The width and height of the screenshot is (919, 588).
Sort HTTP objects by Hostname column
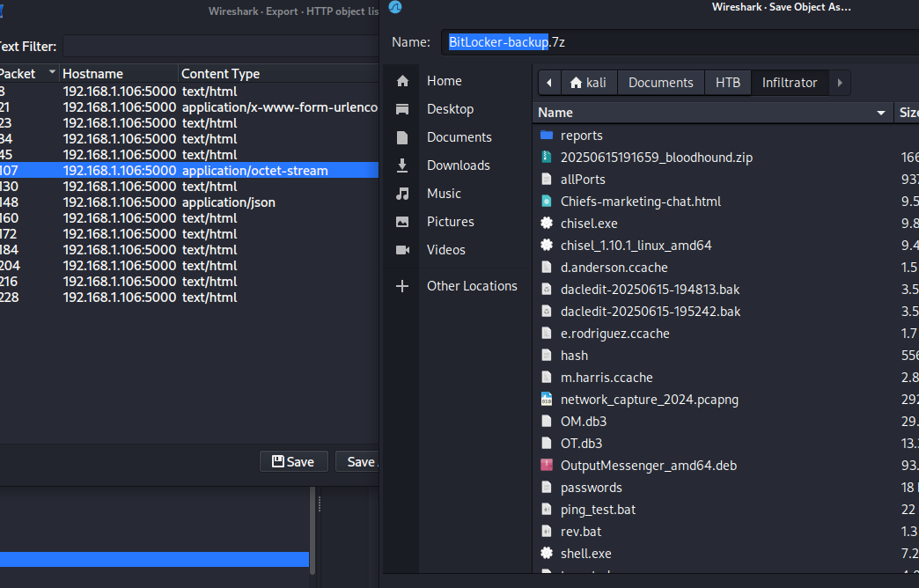[x=118, y=74]
